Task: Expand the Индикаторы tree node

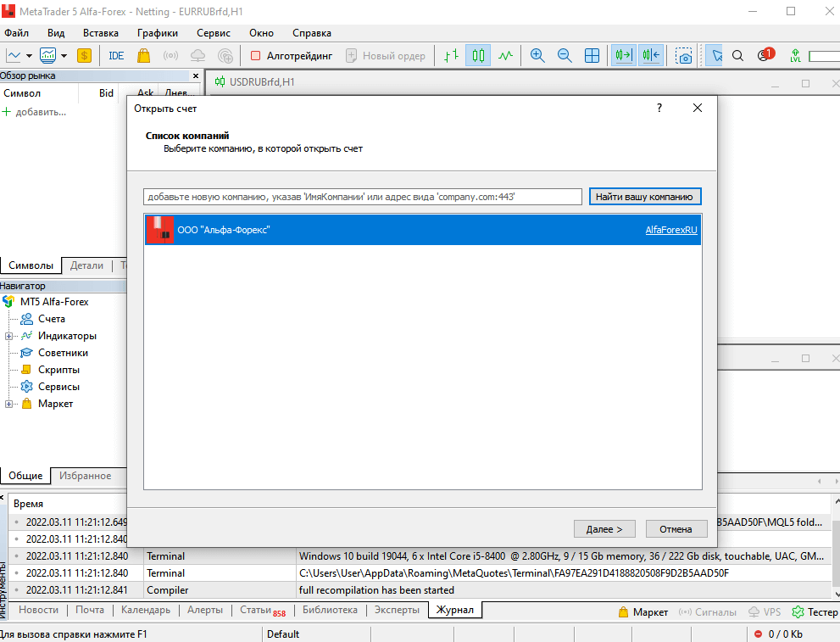Action: tap(8, 336)
